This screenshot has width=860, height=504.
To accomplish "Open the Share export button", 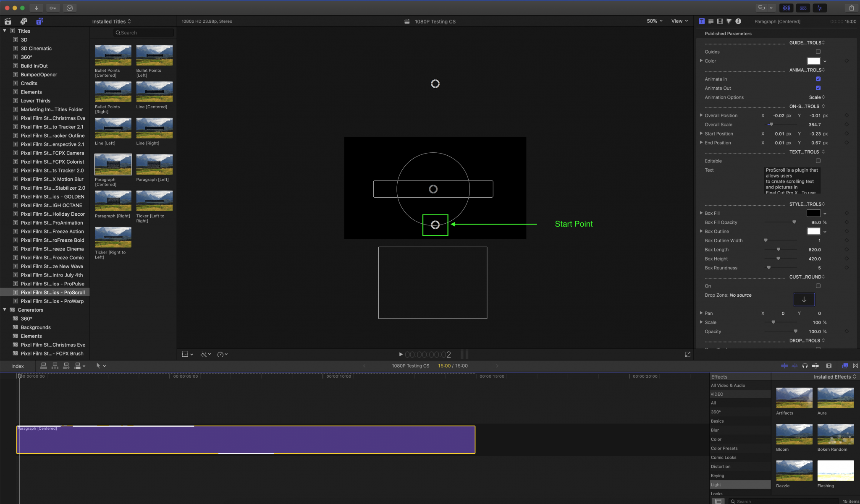I will click(x=851, y=8).
